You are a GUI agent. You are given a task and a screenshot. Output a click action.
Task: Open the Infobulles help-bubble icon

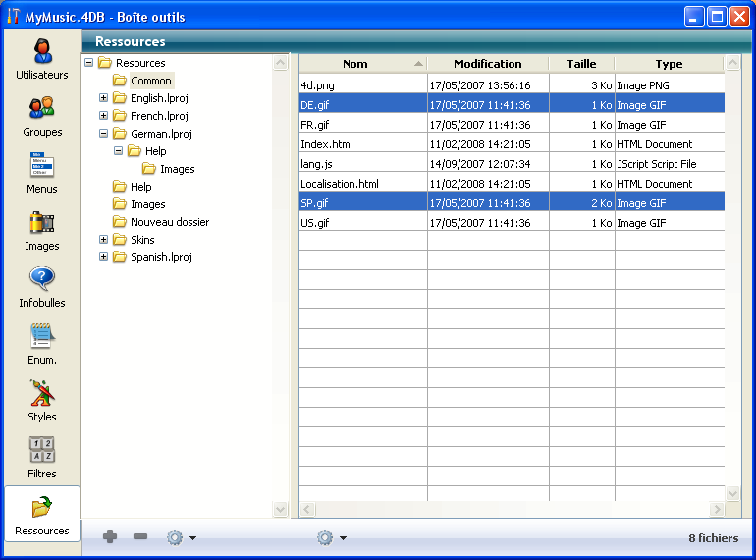point(41,279)
